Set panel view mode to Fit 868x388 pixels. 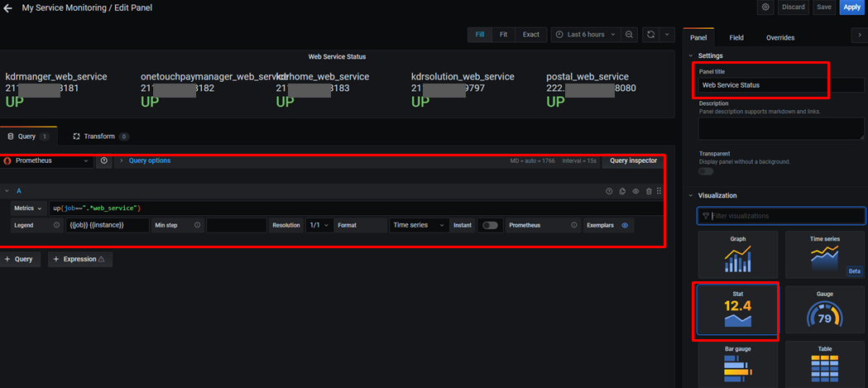coord(503,34)
